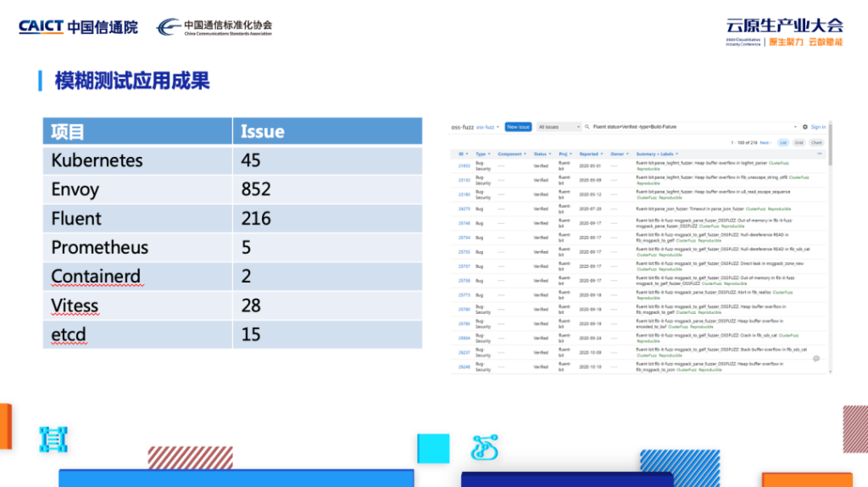Switch to Grid view
Viewport: 868px width, 487px height.
click(x=798, y=143)
